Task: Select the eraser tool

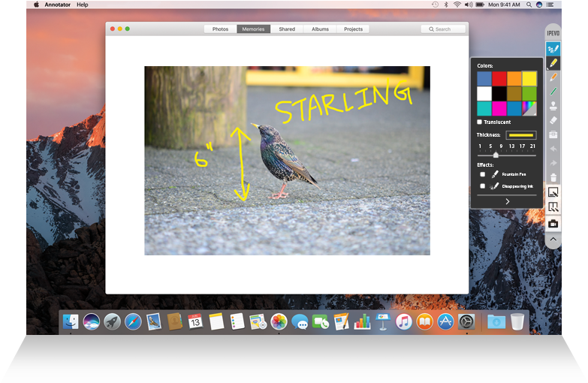Action: [x=553, y=120]
